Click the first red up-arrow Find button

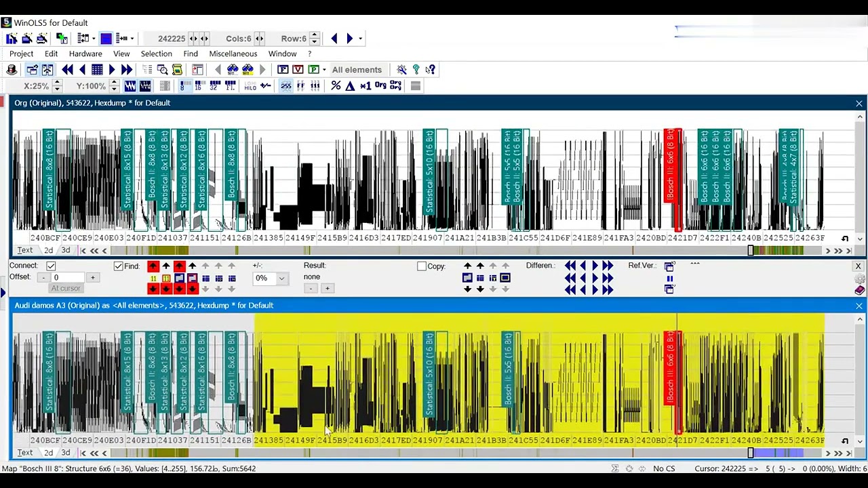coord(153,266)
